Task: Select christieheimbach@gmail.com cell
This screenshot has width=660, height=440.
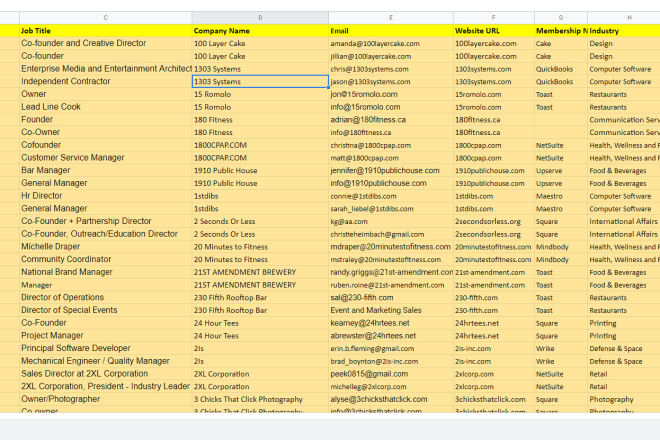Action: click(x=391, y=234)
